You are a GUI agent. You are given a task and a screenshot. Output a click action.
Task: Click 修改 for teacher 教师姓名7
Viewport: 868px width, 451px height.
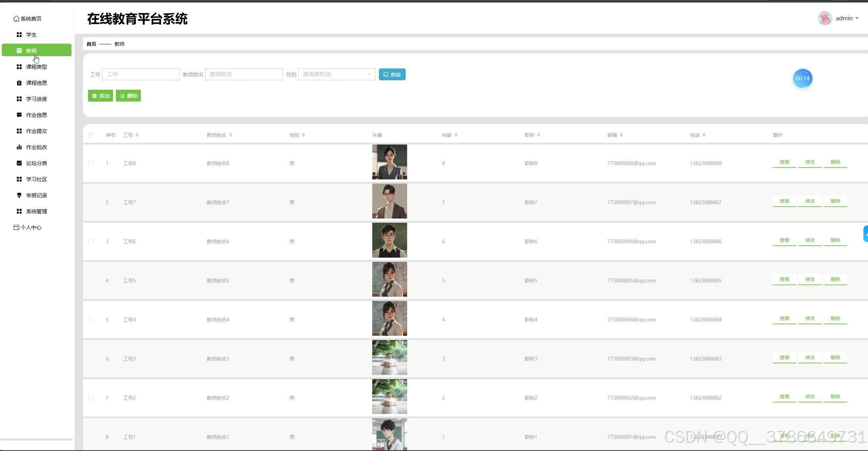tap(810, 201)
